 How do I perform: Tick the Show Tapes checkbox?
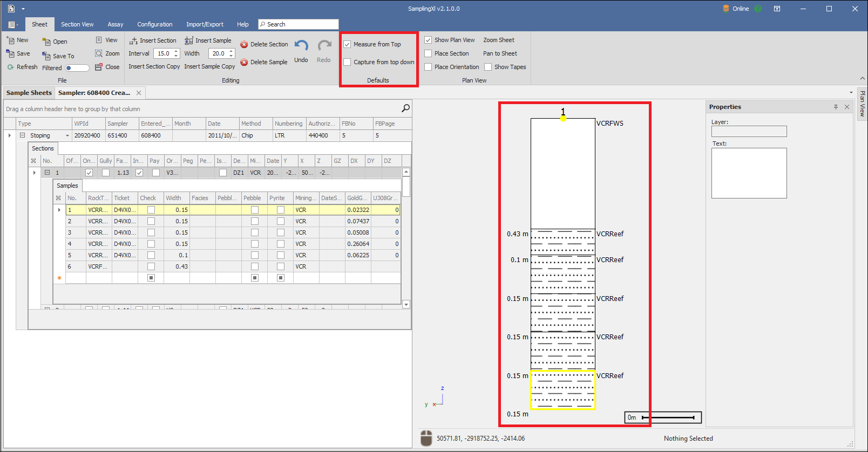pos(488,67)
